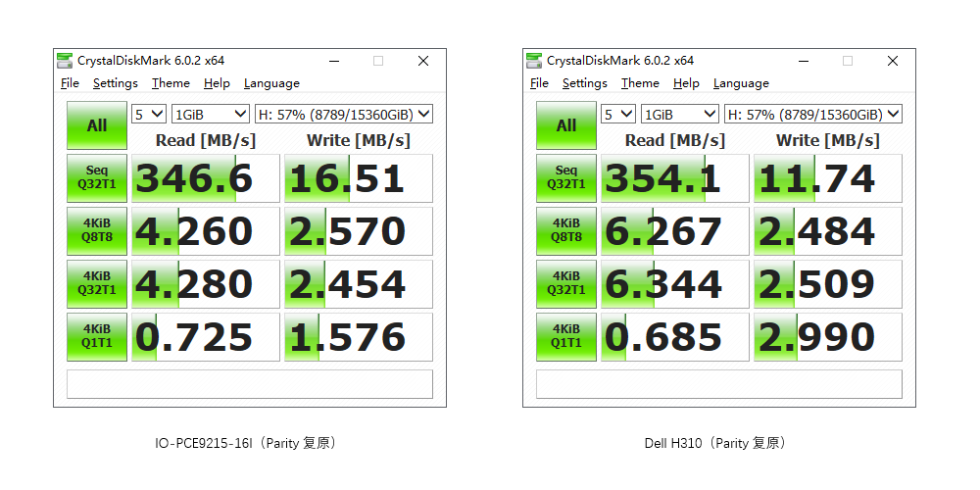Select the 354.1 Seq read result

pyautogui.click(x=675, y=178)
